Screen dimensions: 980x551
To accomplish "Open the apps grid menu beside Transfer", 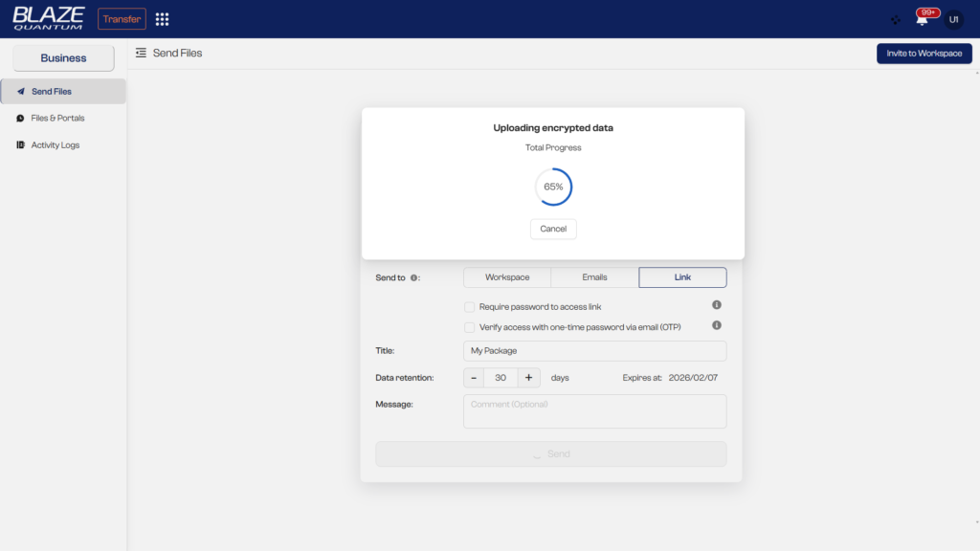I will [161, 18].
